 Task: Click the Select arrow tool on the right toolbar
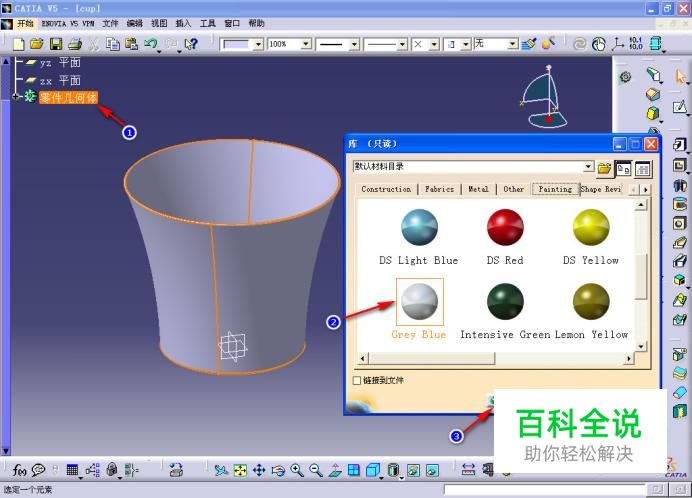[680, 77]
